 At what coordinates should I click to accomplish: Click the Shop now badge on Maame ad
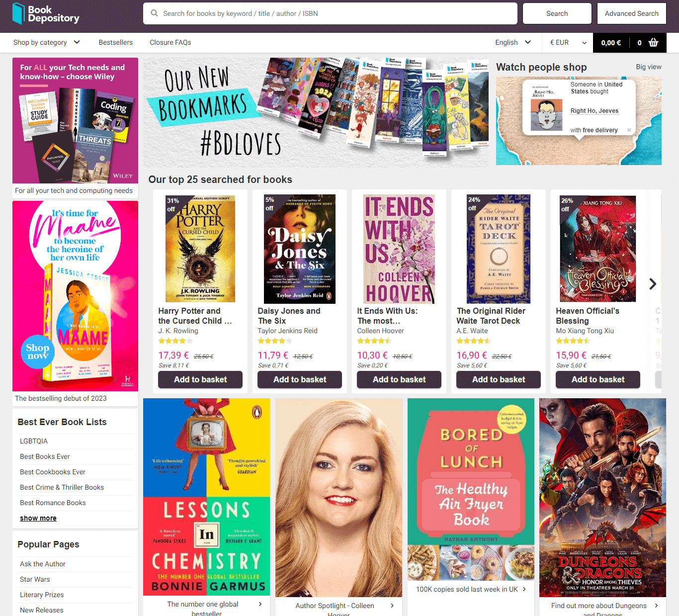[37, 352]
